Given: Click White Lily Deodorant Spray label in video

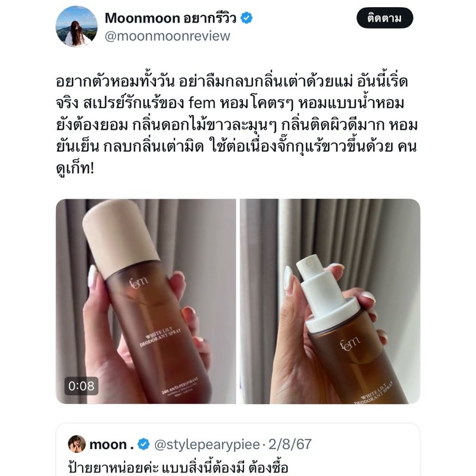Looking at the screenshot, I should click(x=160, y=336).
